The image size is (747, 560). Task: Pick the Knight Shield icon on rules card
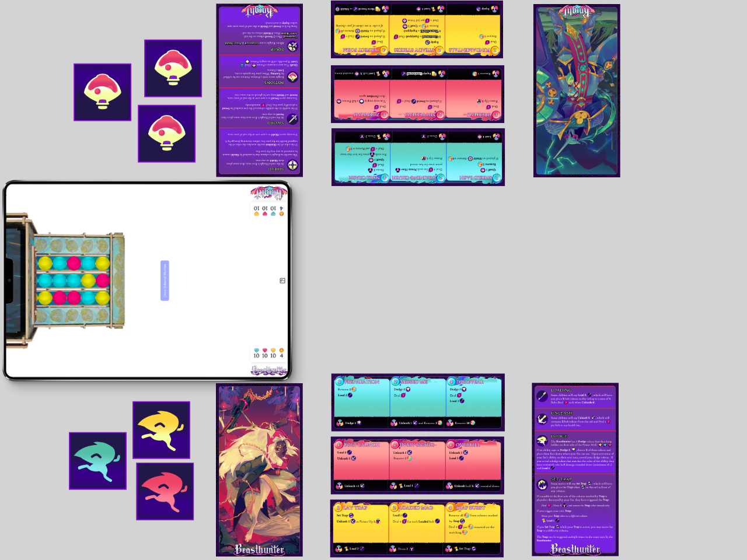(x=292, y=165)
